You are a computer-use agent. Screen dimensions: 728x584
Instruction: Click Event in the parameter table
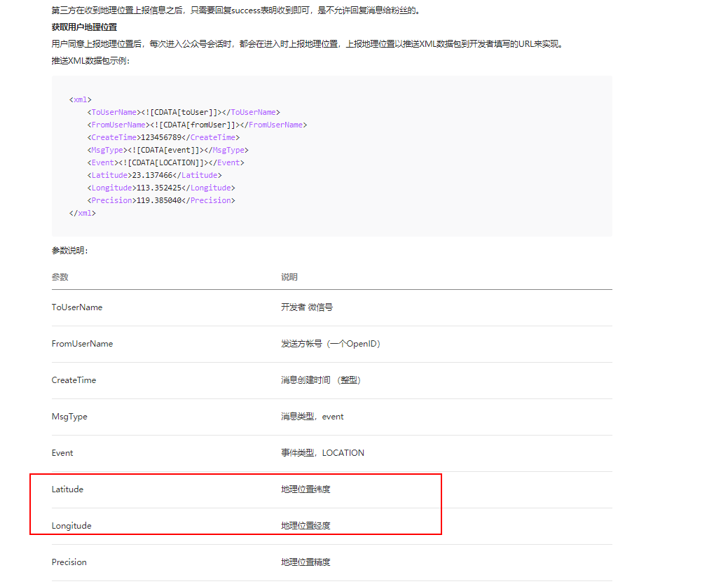62,453
